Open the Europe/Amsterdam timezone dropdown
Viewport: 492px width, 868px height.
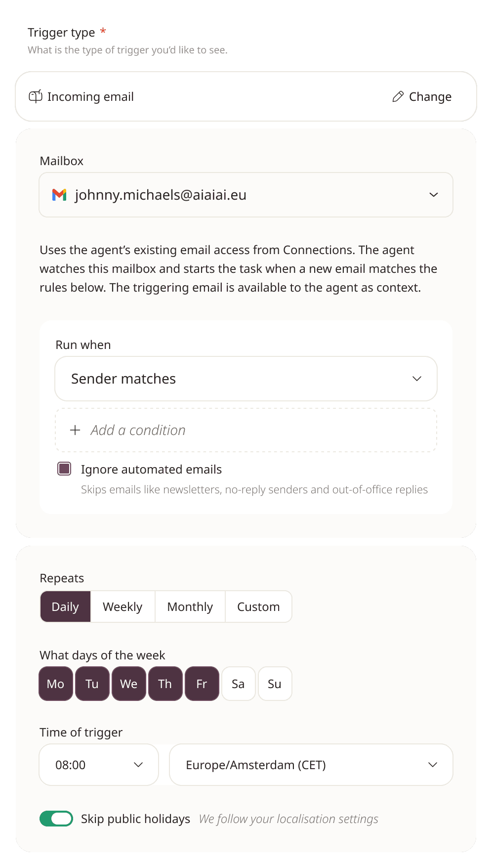pyautogui.click(x=311, y=765)
